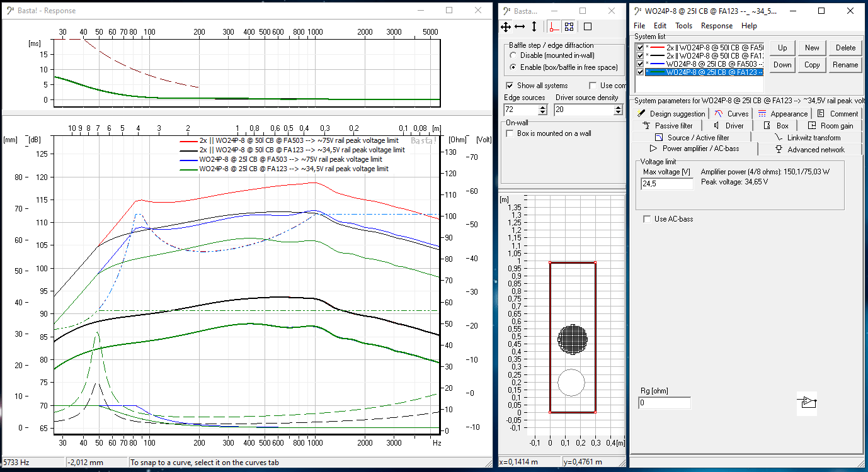Select the horizontal move arrow tool
The height and width of the screenshot is (472, 868).
pyautogui.click(x=520, y=26)
